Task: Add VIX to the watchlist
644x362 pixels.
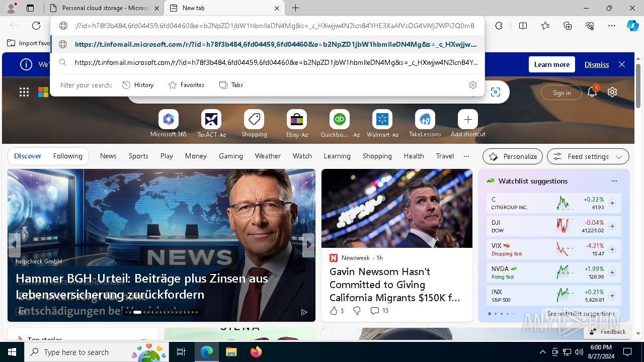Action: (612, 249)
